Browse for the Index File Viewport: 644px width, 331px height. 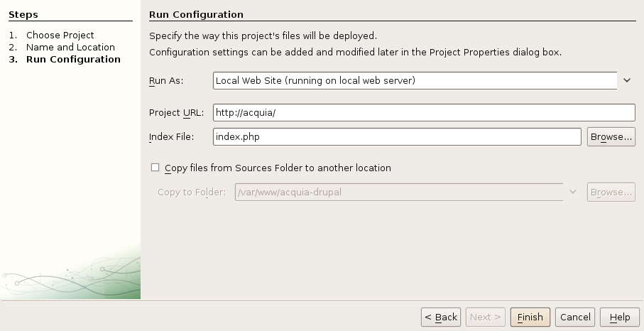tap(611, 137)
